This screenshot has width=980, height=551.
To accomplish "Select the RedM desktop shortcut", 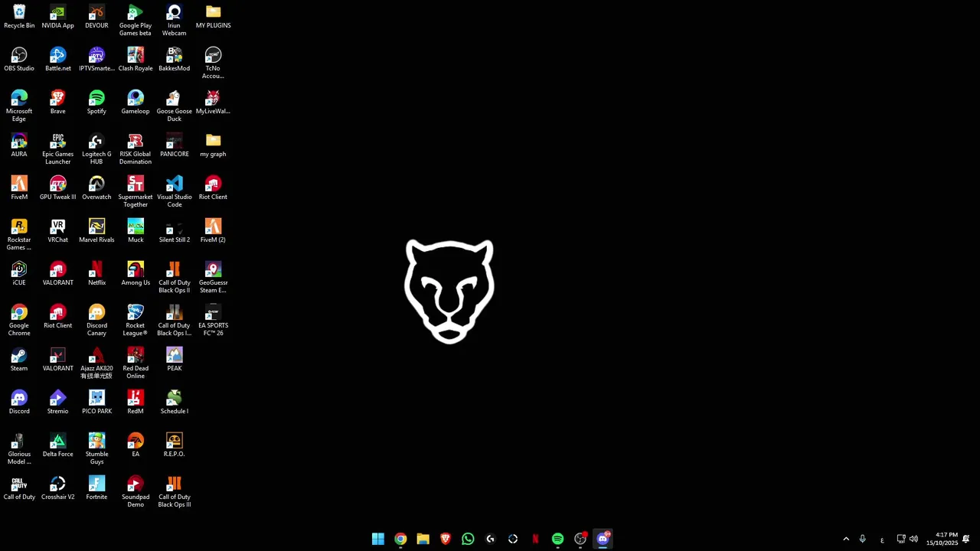I will (x=136, y=403).
